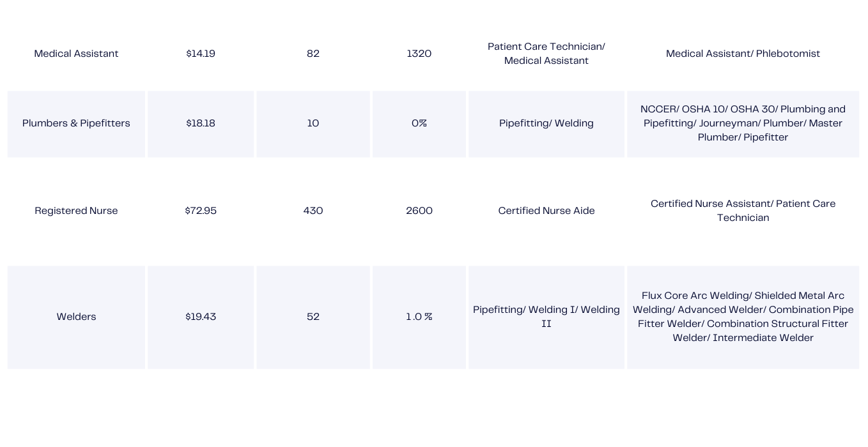Click the Patient Care Technician/ Medical Assistant cell
Screen dimensions: 868x447
[546, 54]
